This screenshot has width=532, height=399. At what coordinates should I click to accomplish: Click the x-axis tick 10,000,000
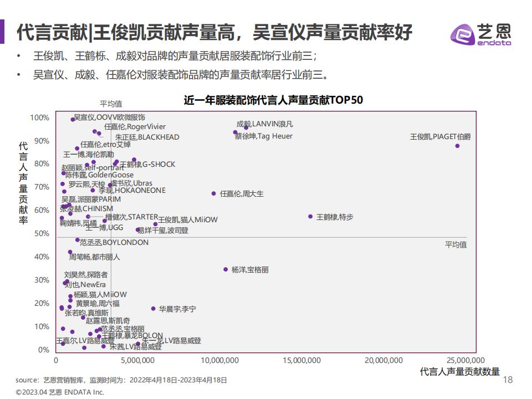point(219,360)
